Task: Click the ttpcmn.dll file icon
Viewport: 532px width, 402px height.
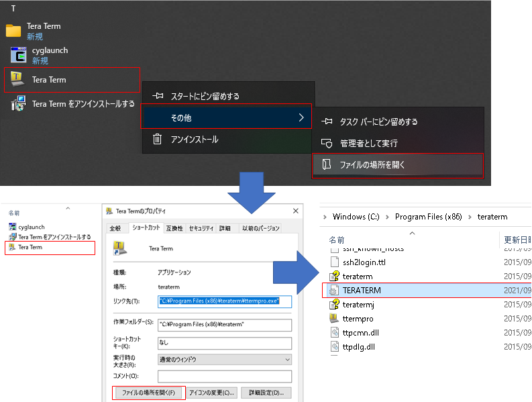Action: pyautogui.click(x=335, y=332)
